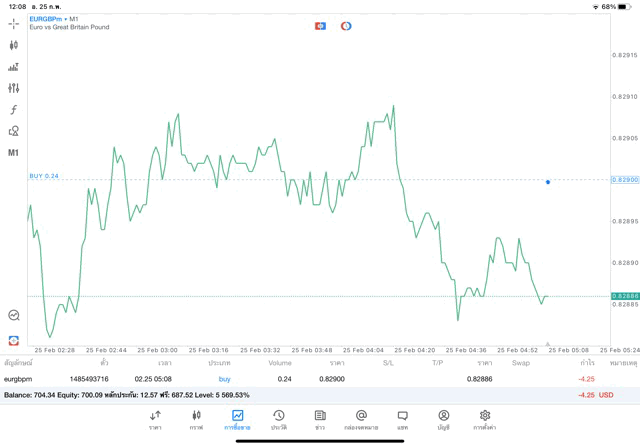Open the History tab
The width and height of the screenshot is (640, 447).
tap(279, 419)
